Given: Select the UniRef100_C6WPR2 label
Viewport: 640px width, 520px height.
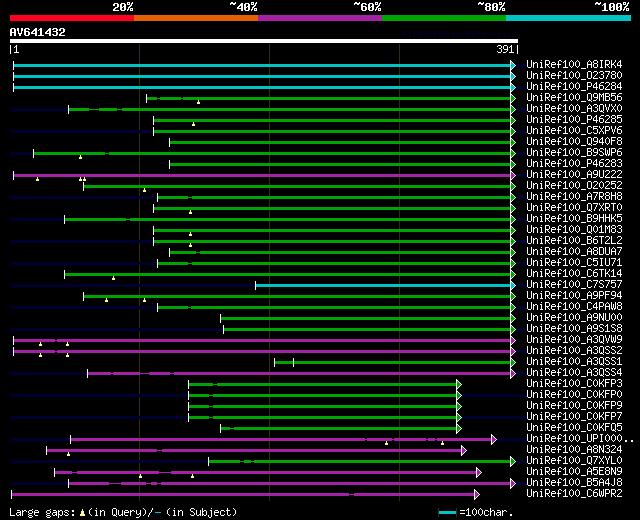Looking at the screenshot, I should tap(574, 494).
